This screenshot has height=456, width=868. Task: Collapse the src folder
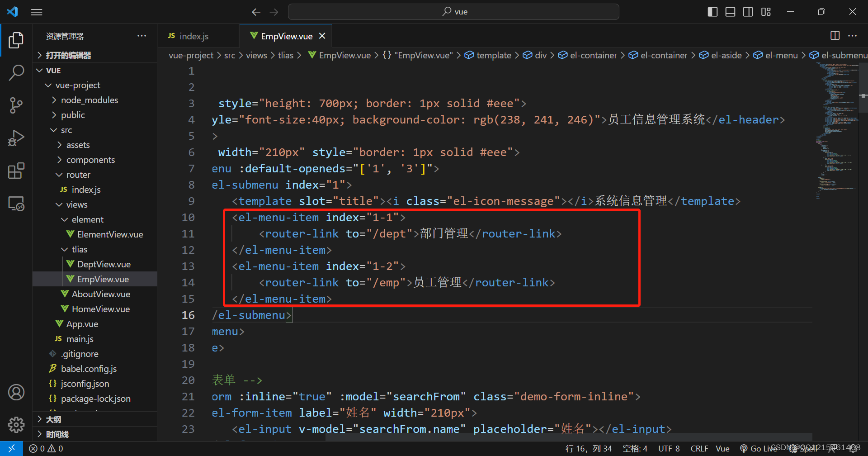(x=95, y=130)
